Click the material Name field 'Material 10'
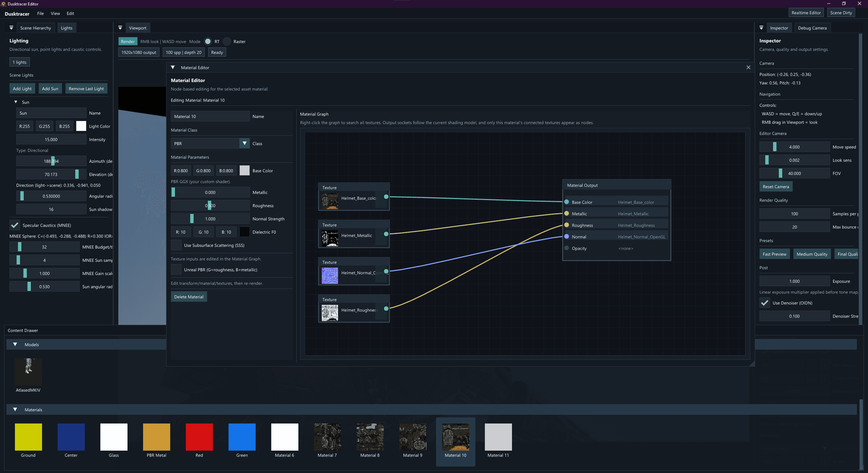Image resolution: width=868 pixels, height=473 pixels. pyautogui.click(x=210, y=116)
